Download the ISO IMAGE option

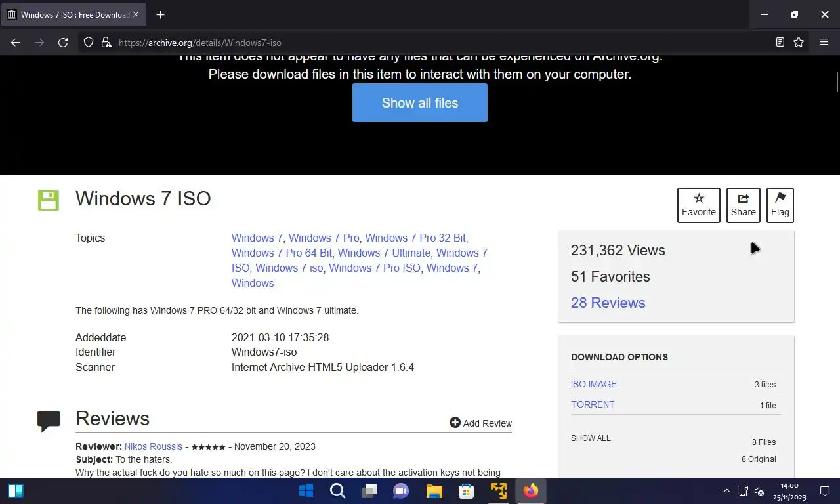point(594,384)
